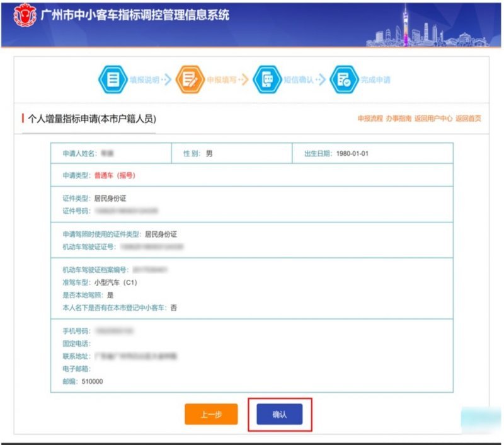Go to 返回用户中心 link

tap(433, 118)
